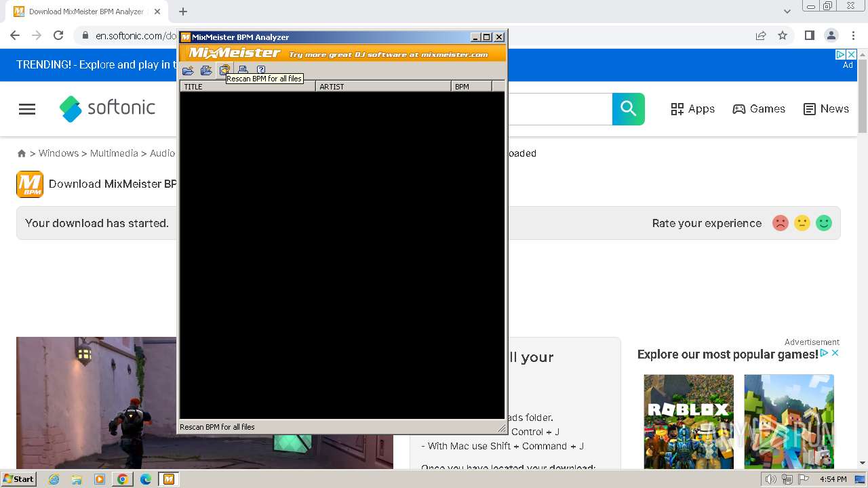868x488 pixels.
Task: Click the printer icon in the MixMeister toolbar
Action: tap(243, 70)
